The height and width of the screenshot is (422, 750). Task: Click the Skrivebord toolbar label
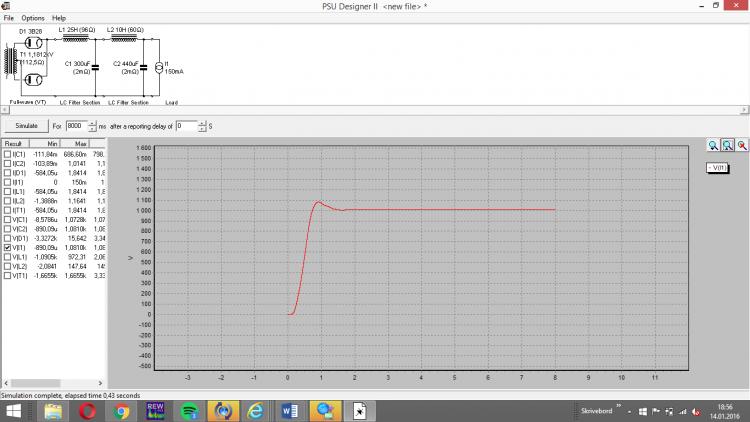[596, 411]
